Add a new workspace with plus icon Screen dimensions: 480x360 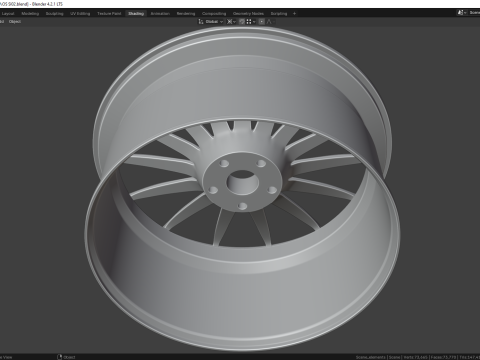[x=294, y=14]
